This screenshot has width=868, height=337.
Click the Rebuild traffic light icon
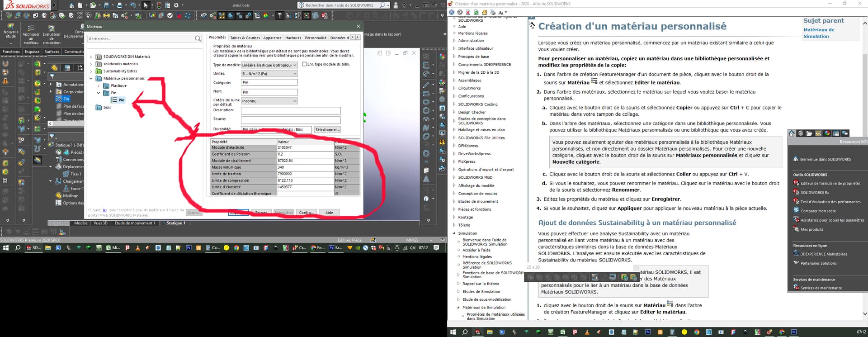tap(159, 5)
